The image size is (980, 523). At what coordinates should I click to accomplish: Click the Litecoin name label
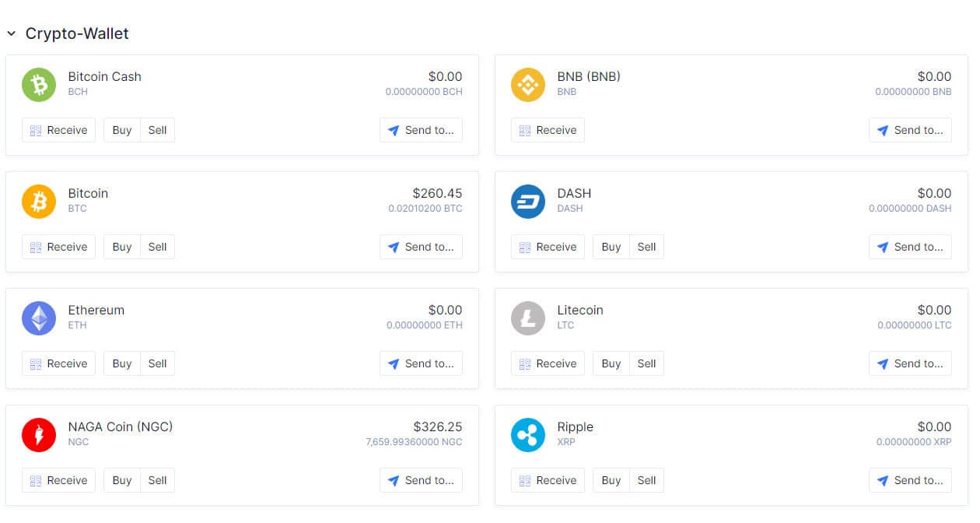[x=580, y=310]
